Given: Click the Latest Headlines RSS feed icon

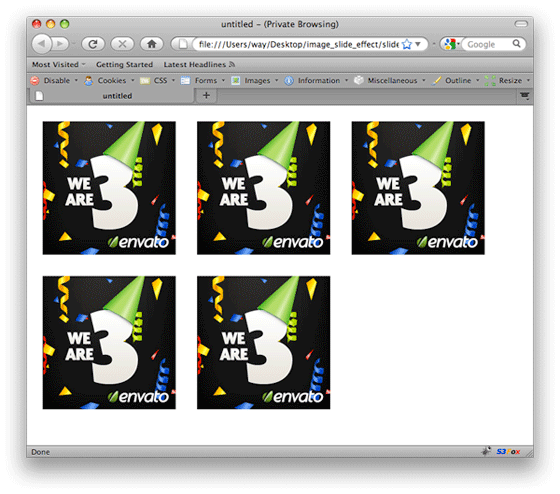Looking at the screenshot, I should pos(232,64).
